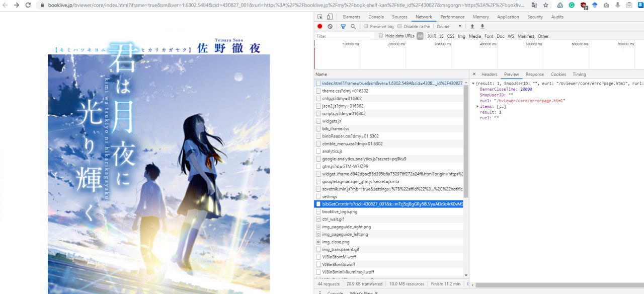Viewport: 644px width, 294px height.
Task: Click the browser address bar URL
Action: (286, 5)
